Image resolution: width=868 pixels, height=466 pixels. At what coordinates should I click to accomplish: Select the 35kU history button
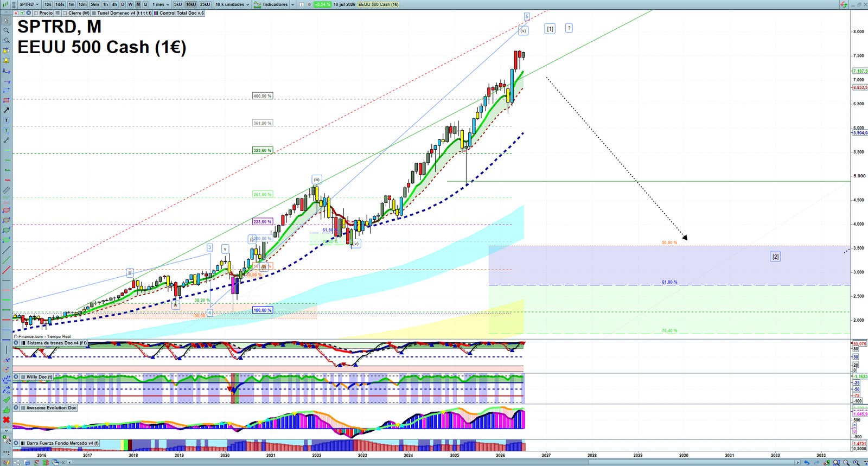[205, 4]
